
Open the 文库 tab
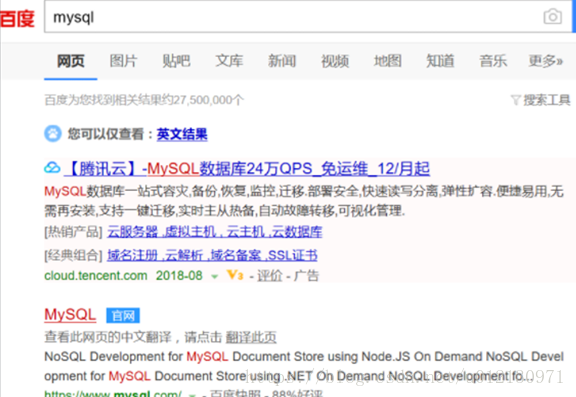[x=229, y=61]
